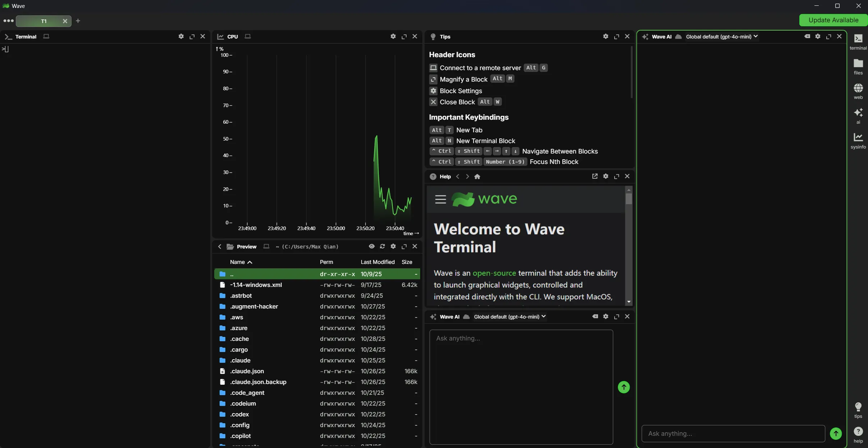Refresh the Preview directory listing
Viewport: 868px width, 448px height.
pos(382,246)
